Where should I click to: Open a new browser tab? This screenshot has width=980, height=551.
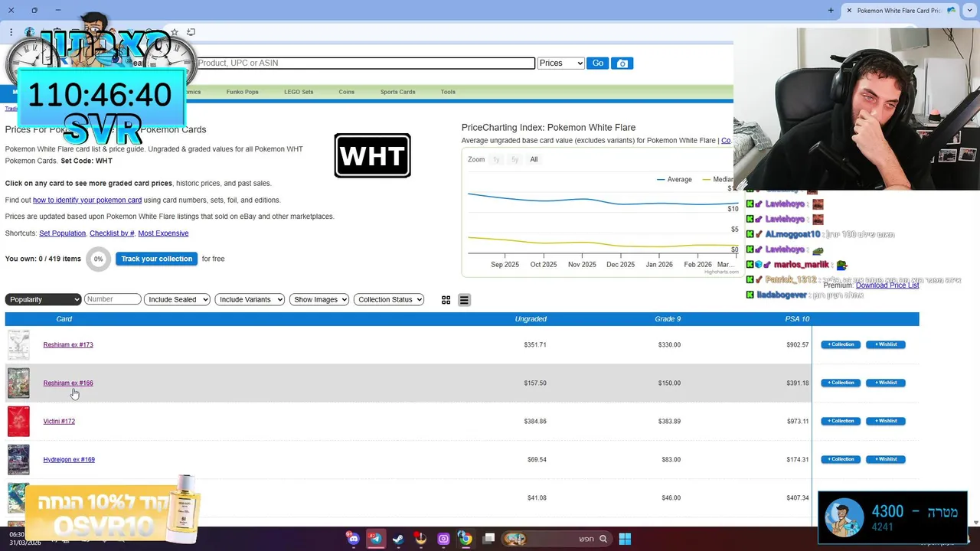coord(831,11)
